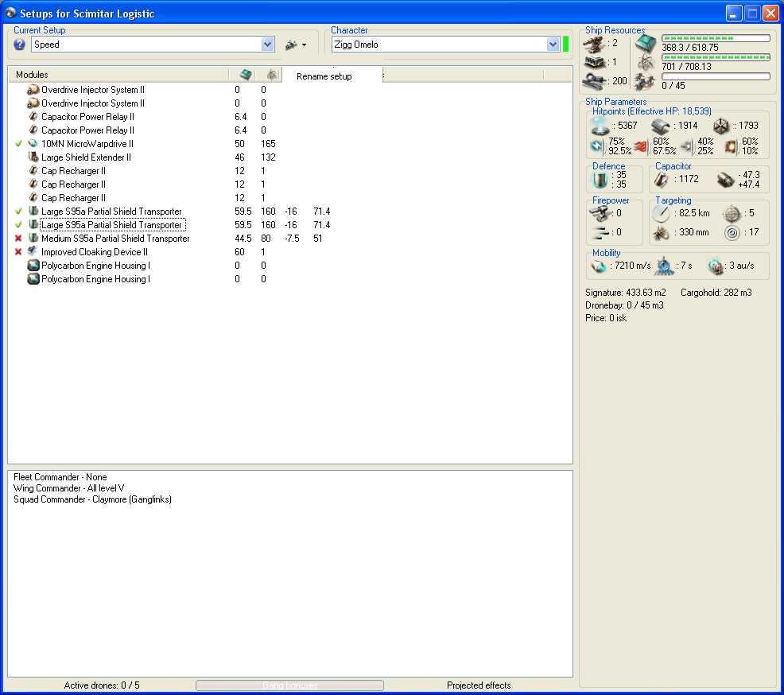Viewport: 784px width, 695px height.
Task: Click the targeting range icon showing 82.5 km
Action: point(661,213)
